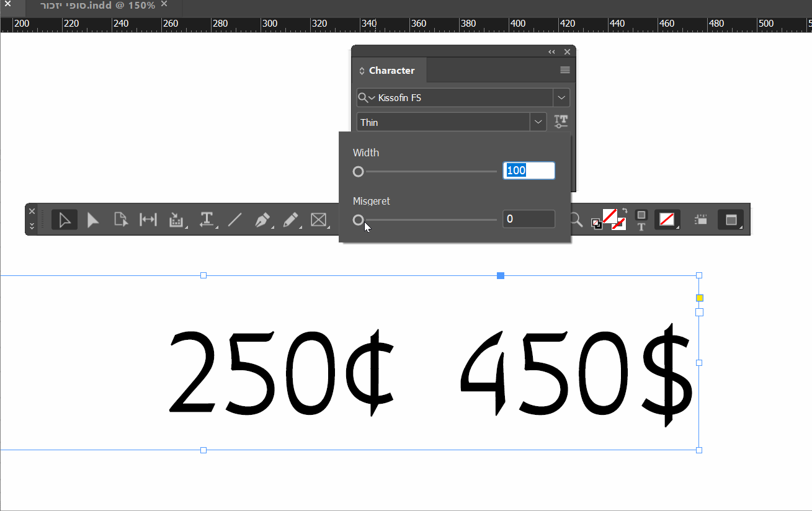Expand the tools toolbar layout arrows
This screenshot has width=812, height=511.
point(32,226)
